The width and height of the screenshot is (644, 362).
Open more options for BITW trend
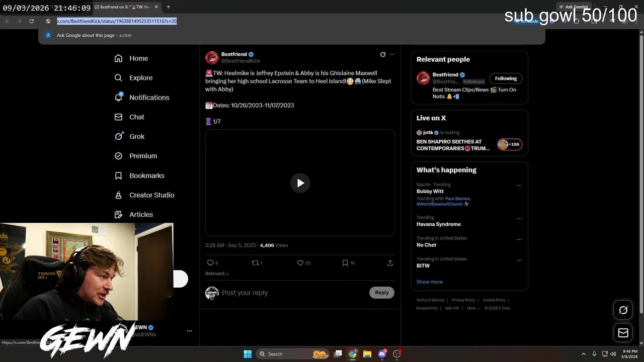coord(519,260)
